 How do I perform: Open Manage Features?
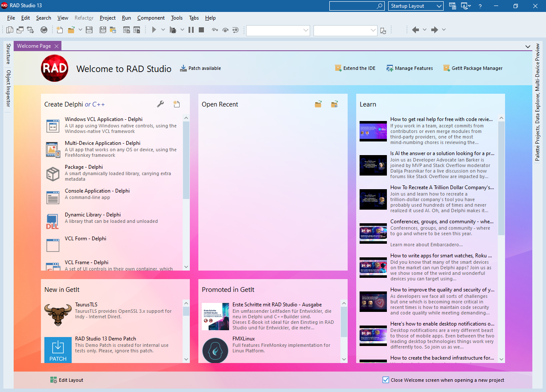tap(409, 68)
